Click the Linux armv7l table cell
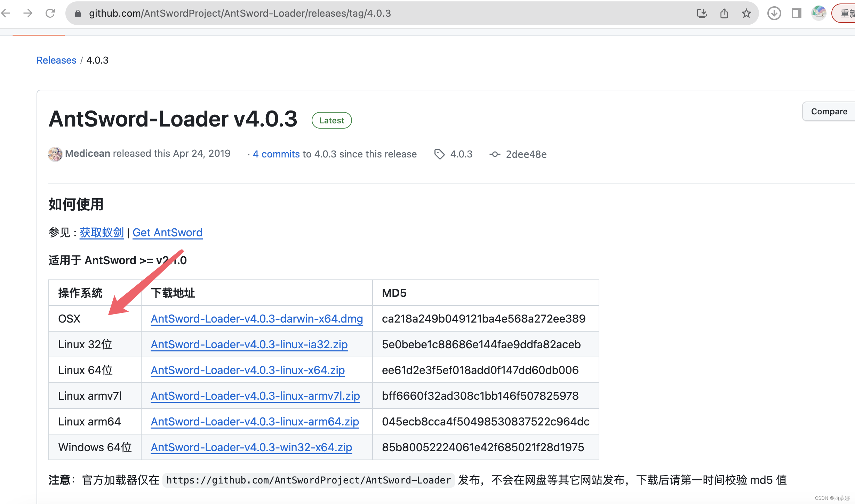 pos(95,396)
